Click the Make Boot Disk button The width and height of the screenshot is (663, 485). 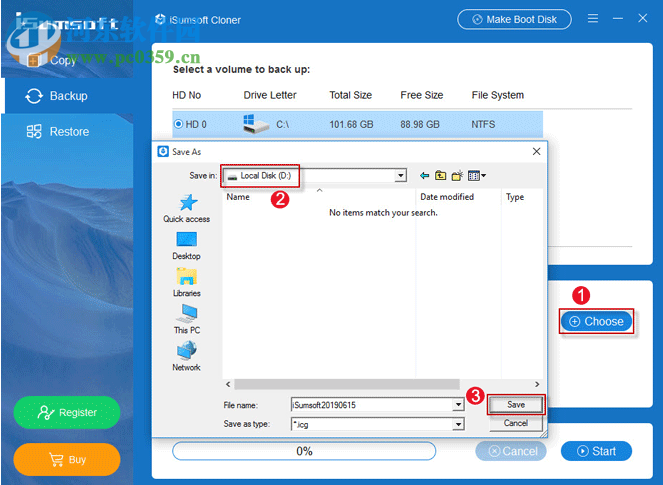pos(514,19)
